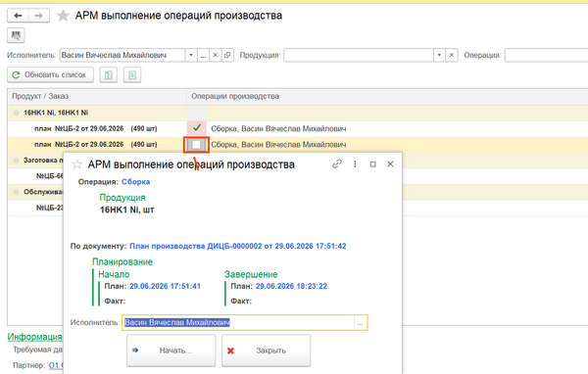Viewport: 588px width, 374px height.
Task: Toggle the highlighted empty operation checkbox
Action: pyautogui.click(x=196, y=145)
